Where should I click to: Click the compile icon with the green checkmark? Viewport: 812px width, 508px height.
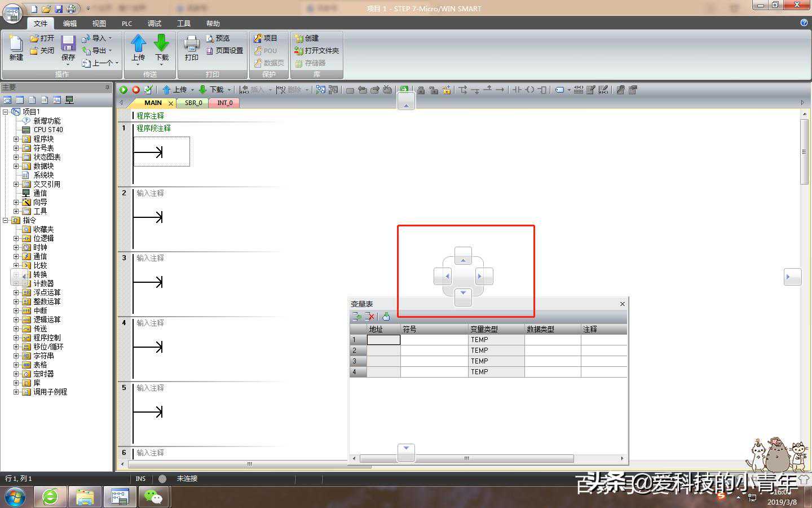(148, 90)
